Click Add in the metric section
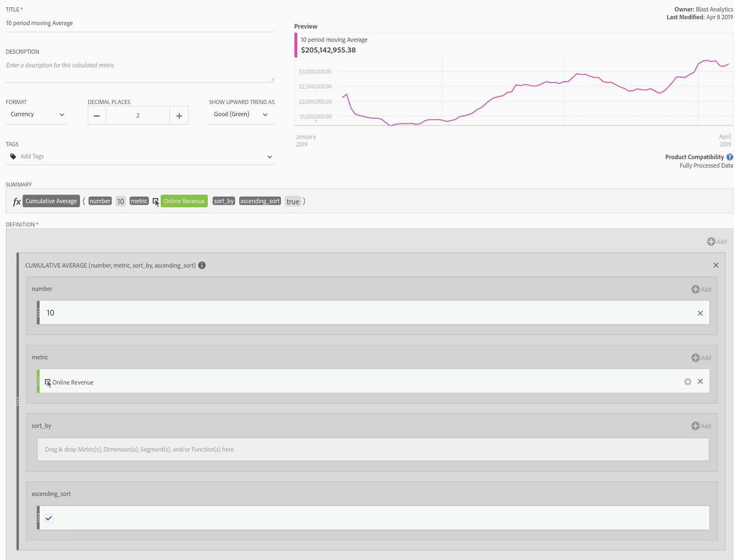The height and width of the screenshot is (560, 735). point(701,358)
